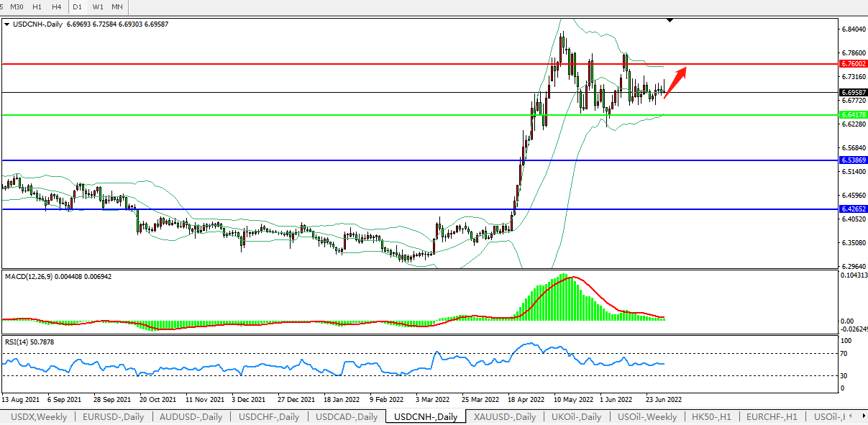This screenshot has height=425, width=868.
Task: Click the green 6.64178 price label
Action: 853,115
